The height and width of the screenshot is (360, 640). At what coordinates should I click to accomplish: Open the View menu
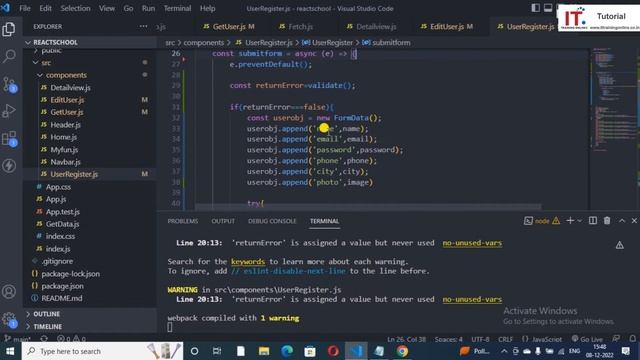coord(107,8)
